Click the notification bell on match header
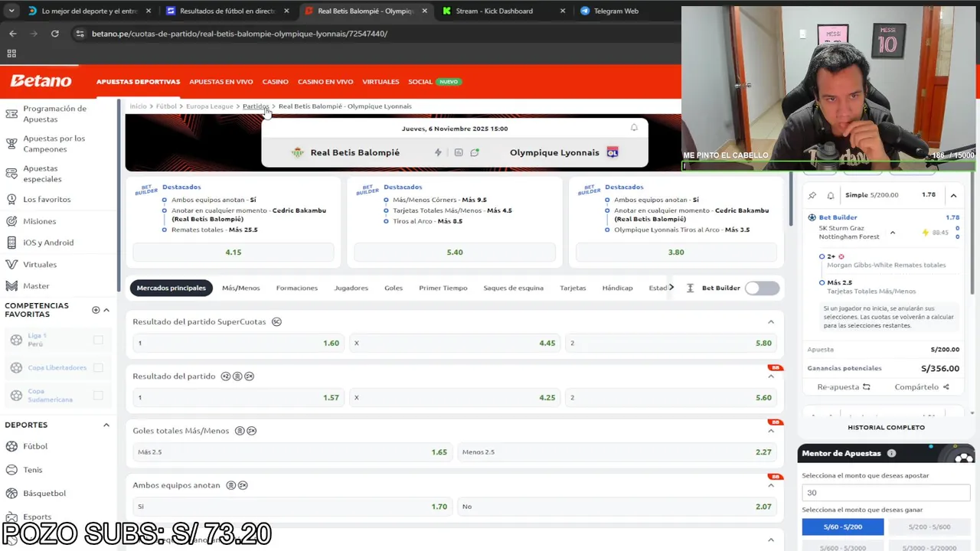 634,128
